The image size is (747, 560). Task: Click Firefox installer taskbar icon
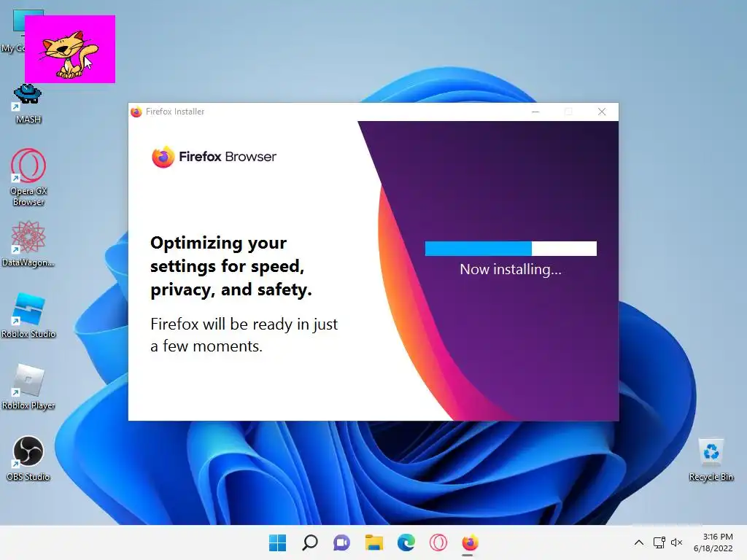(470, 542)
